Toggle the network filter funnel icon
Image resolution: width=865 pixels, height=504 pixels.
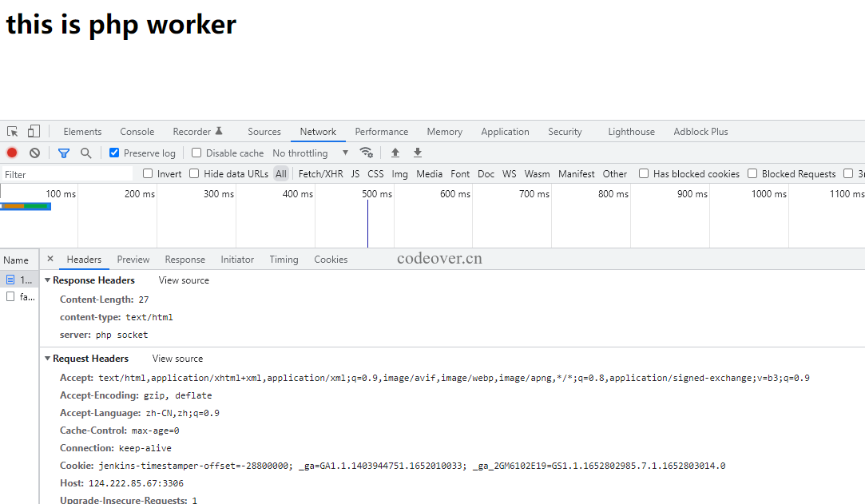pyautogui.click(x=64, y=153)
